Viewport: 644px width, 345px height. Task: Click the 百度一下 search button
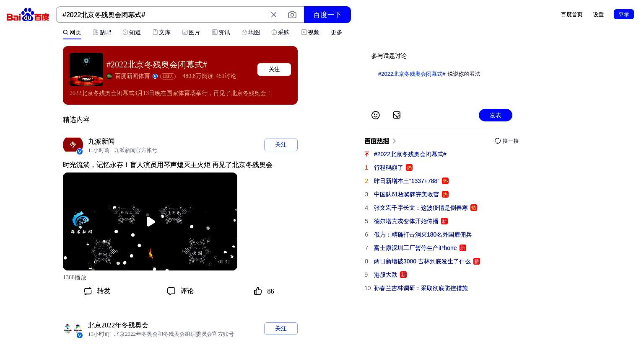pyautogui.click(x=327, y=15)
